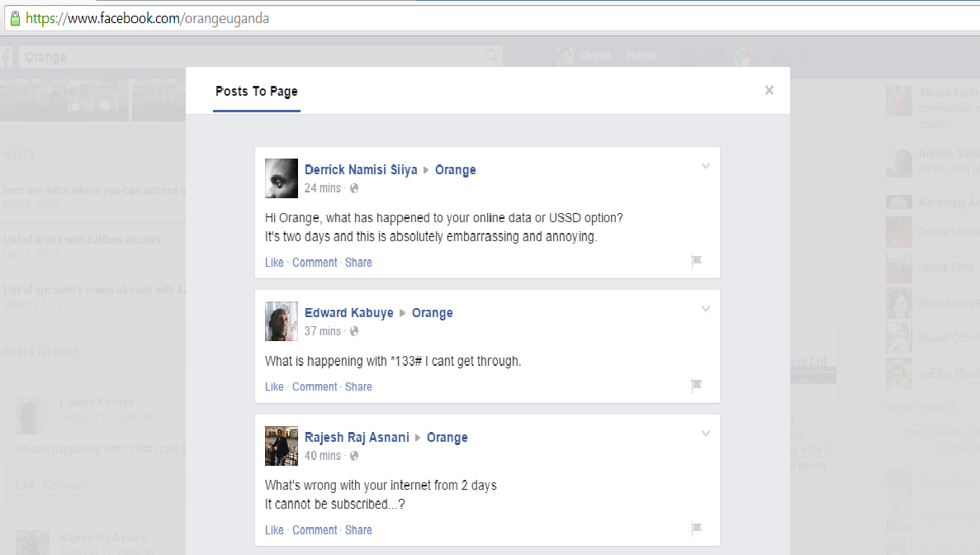This screenshot has height=555, width=980.
Task: Close the Posts To Page dialog
Action: click(x=769, y=91)
